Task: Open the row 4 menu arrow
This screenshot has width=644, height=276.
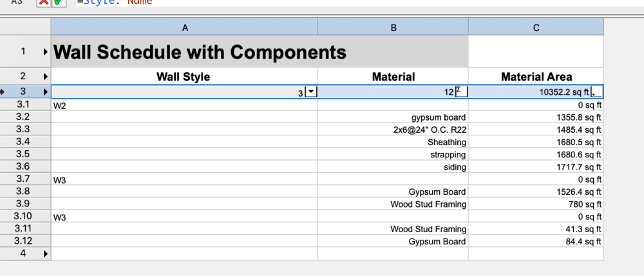Action: [44, 253]
